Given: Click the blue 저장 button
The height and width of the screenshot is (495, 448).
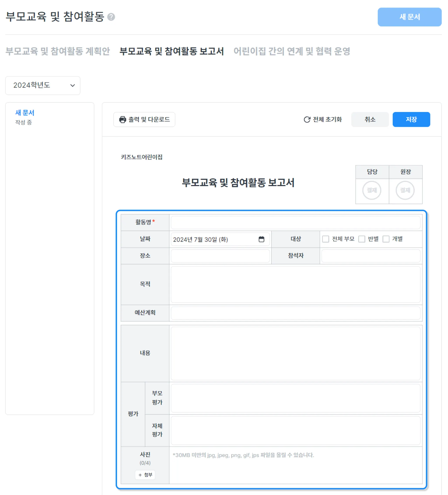Looking at the screenshot, I should pyautogui.click(x=411, y=120).
